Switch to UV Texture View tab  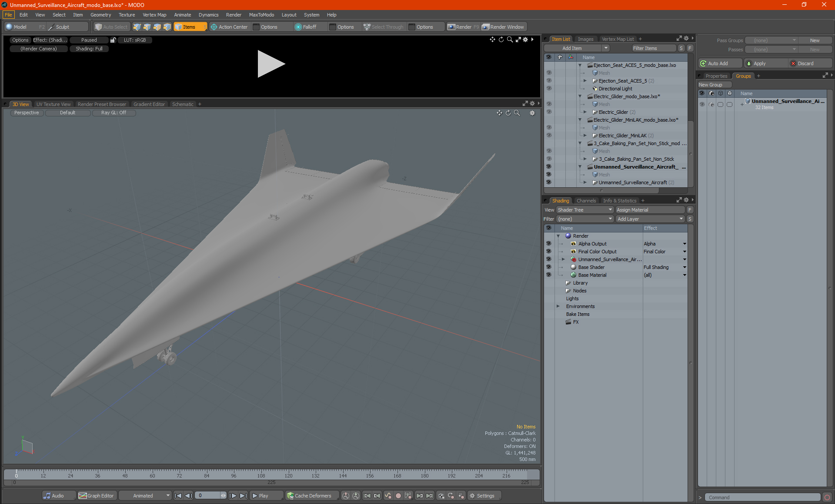[x=53, y=104]
